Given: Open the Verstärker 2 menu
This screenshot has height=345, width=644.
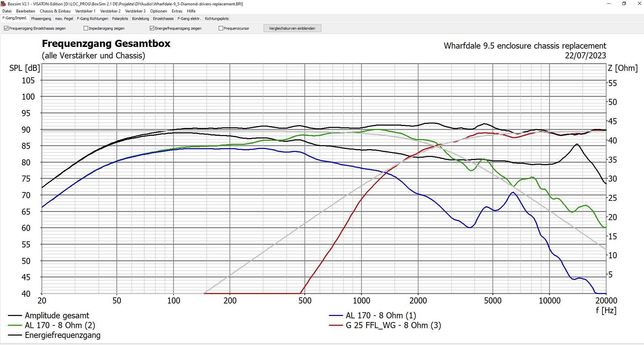Looking at the screenshot, I should tap(110, 11).
